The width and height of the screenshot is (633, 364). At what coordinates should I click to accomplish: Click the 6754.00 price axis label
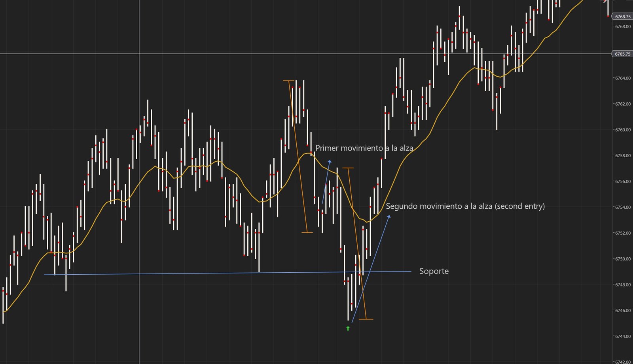[623, 207]
